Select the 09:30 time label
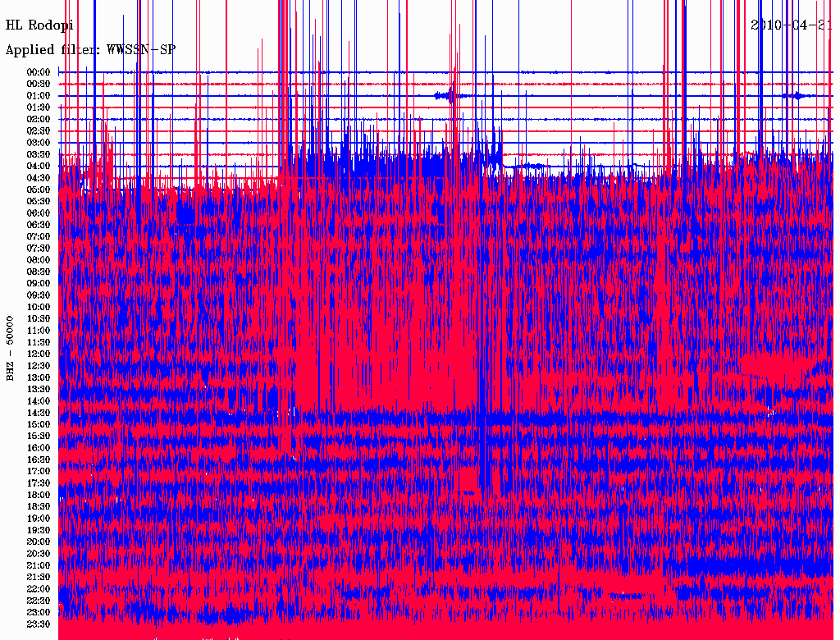The height and width of the screenshot is (640, 840). [x=39, y=295]
